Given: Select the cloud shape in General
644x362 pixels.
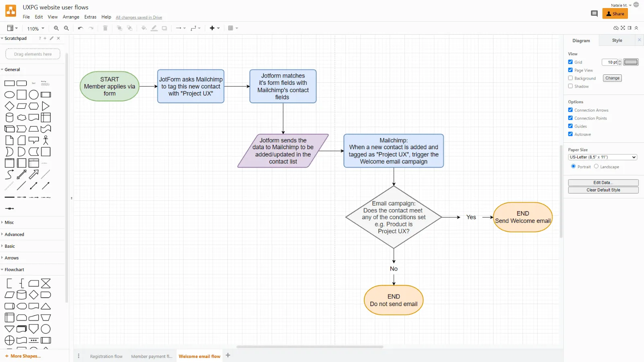Looking at the screenshot, I should click(22, 117).
